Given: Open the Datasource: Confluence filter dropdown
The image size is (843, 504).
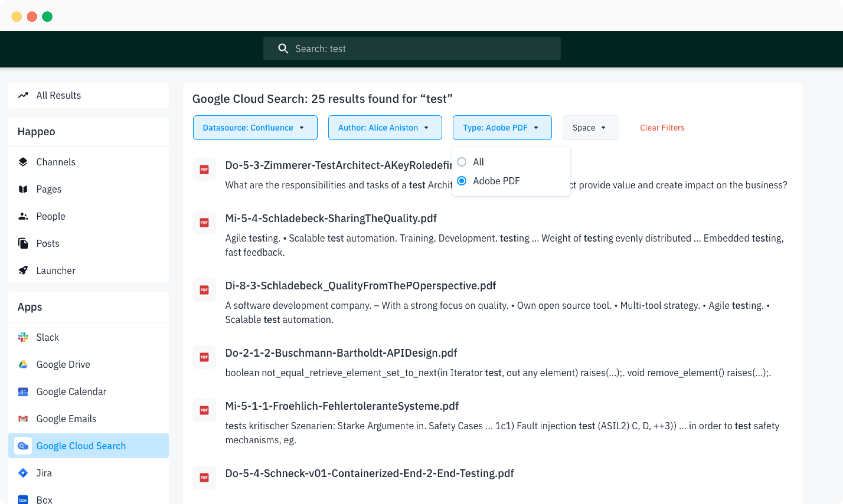Looking at the screenshot, I should tap(255, 128).
